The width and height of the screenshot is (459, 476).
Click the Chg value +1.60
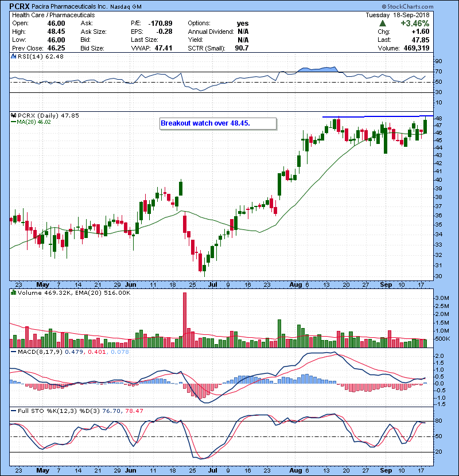421,32
